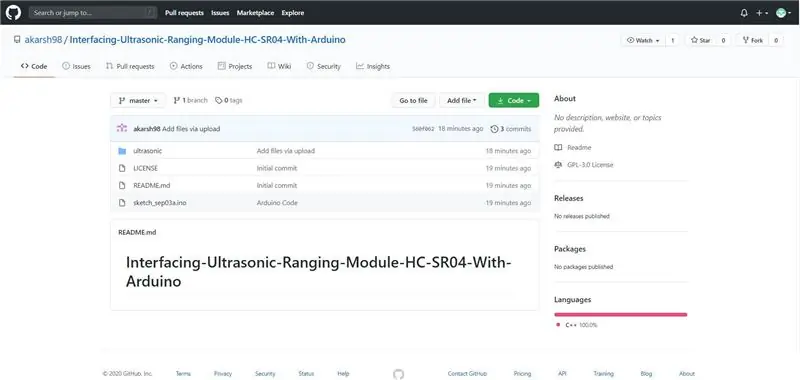Screen dimensions: 800x380
Task: Click the Readme book icon in About
Action: (558, 147)
